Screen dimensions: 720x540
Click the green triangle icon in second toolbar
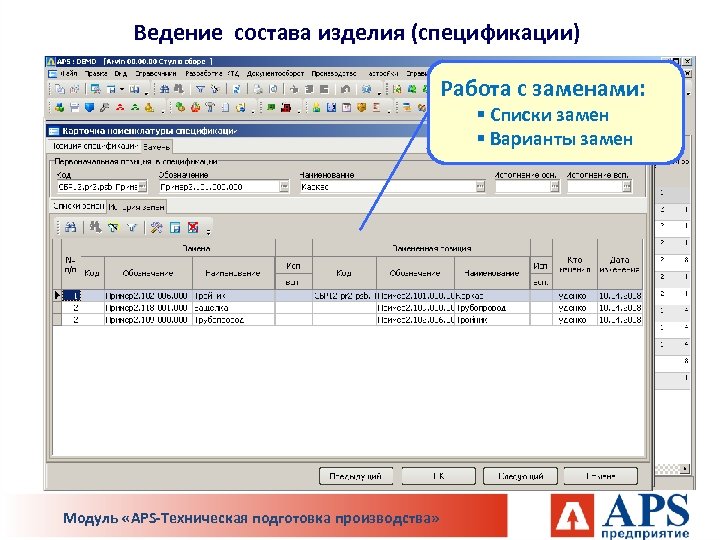[x=135, y=107]
